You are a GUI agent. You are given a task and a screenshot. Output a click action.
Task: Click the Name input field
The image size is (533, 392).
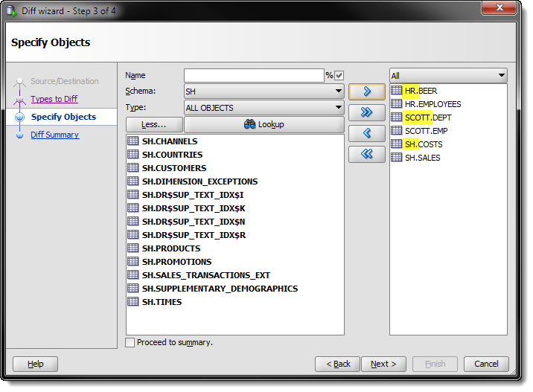(254, 75)
